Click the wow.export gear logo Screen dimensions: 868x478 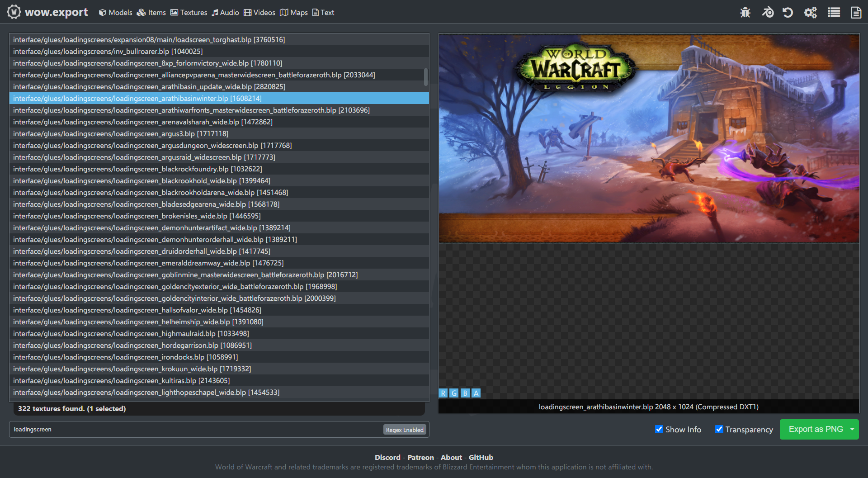pyautogui.click(x=14, y=12)
